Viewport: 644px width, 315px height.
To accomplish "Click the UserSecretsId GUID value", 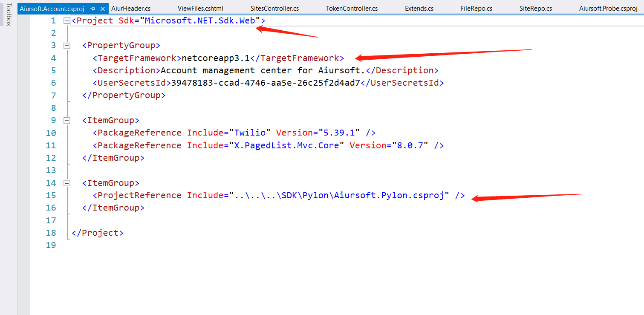I will [266, 83].
